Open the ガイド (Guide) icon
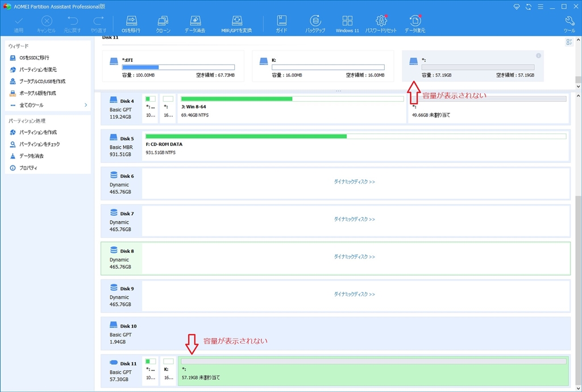Viewport: 582px width, 392px height. tap(281, 24)
